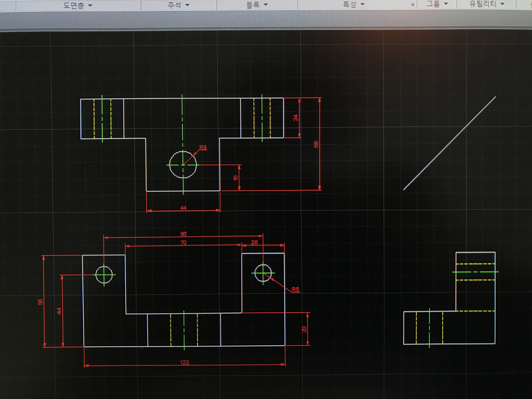
Task: Select the 98 hole spacing dimension text
Action: click(x=183, y=234)
